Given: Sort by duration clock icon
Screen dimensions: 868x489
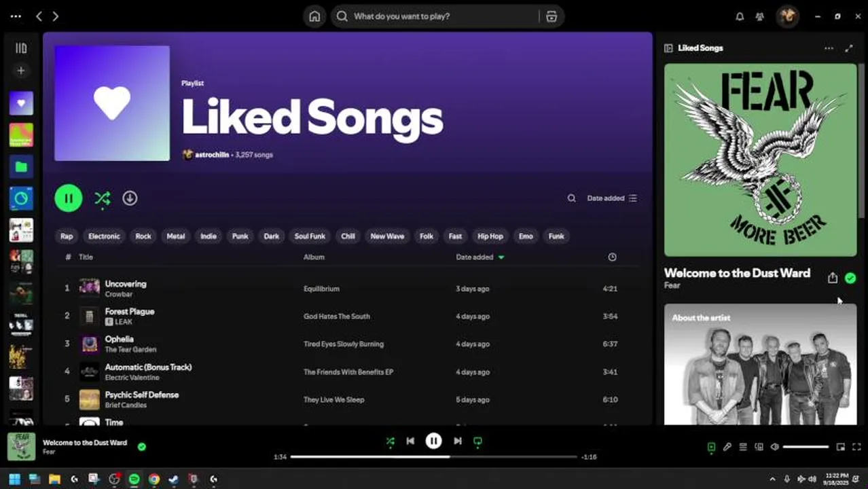Looking at the screenshot, I should 612,257.
